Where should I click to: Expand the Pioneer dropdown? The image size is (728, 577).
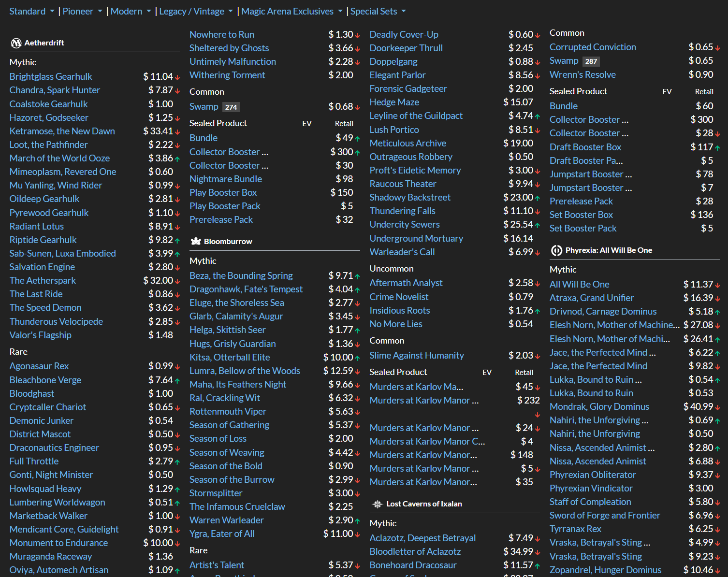[x=82, y=11]
